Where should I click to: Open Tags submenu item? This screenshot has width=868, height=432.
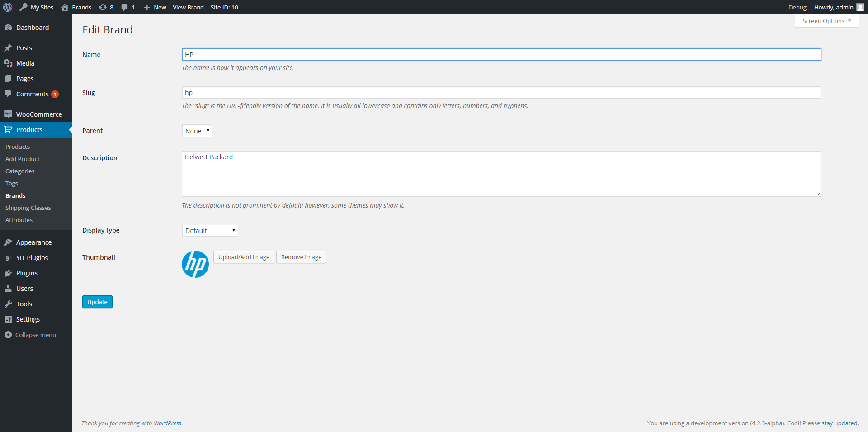coord(12,183)
